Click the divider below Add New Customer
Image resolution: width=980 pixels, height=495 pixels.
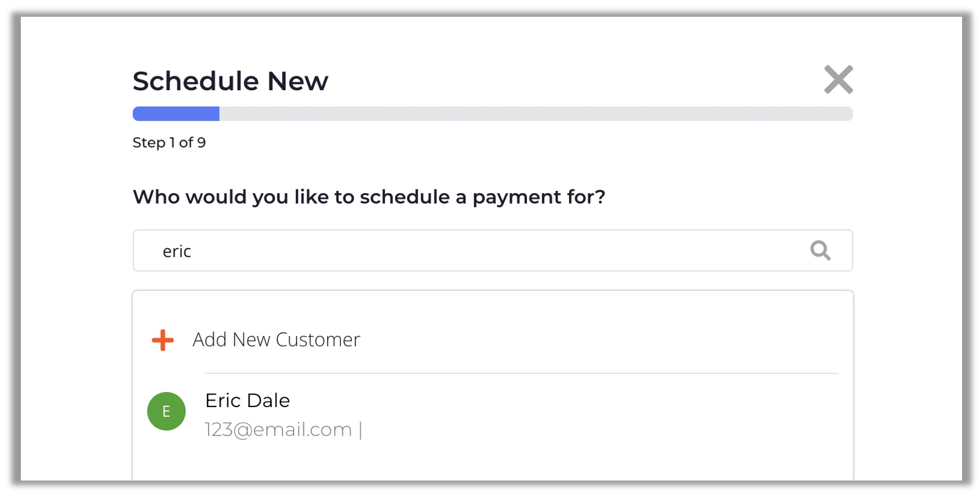click(522, 374)
